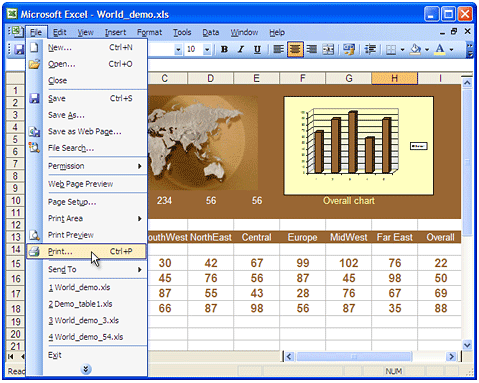The width and height of the screenshot is (479, 383).
Task: Click vertical scrollbar up arrow
Action: pos(467,82)
